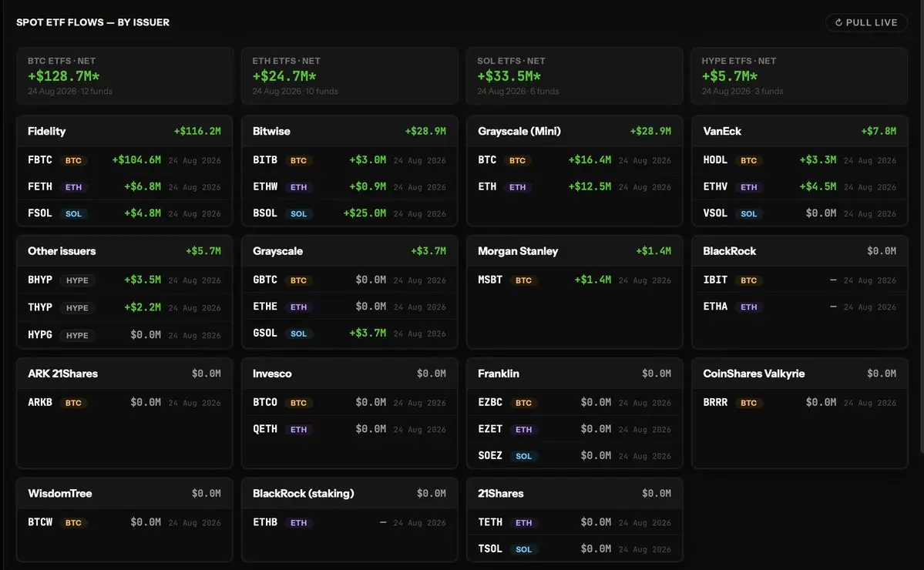
Task: Click the Franklin issuer header
Action: [x=575, y=374]
